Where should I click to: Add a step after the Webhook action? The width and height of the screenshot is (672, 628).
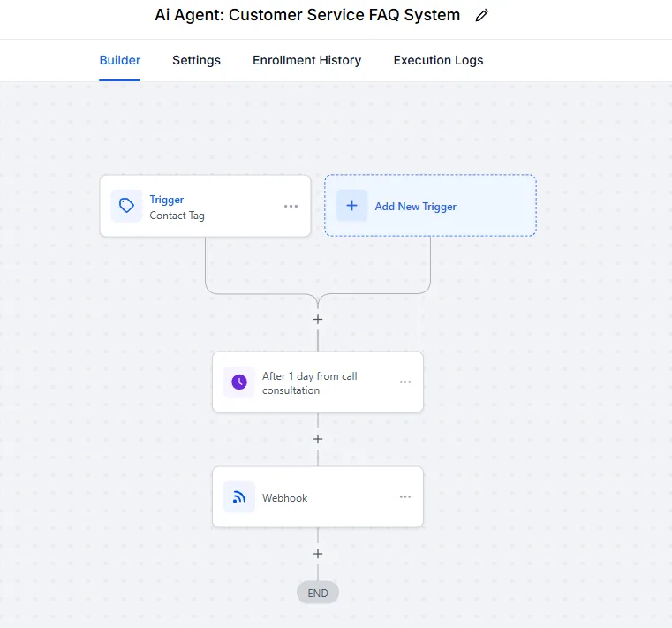point(318,554)
